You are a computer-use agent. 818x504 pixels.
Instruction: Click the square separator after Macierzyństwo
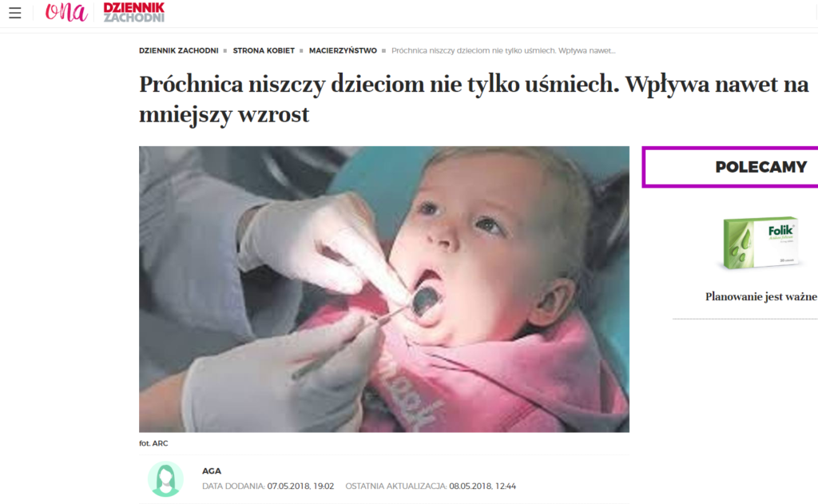tap(384, 50)
